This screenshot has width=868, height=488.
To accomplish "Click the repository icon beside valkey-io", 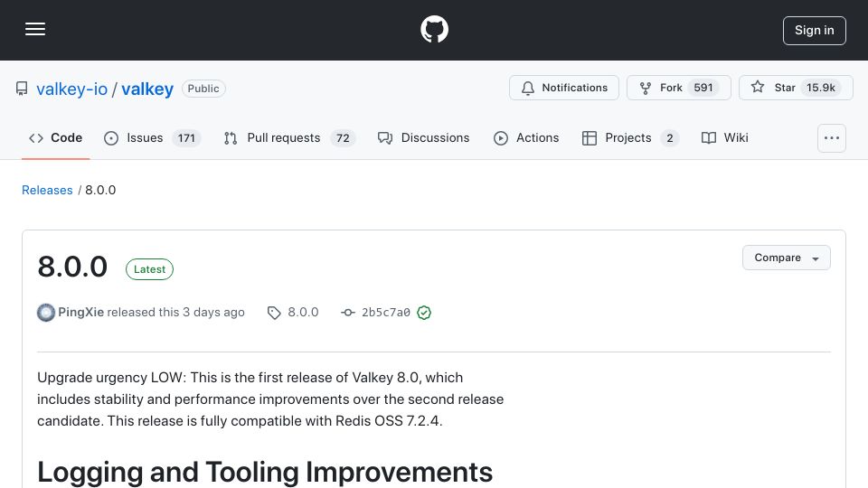I will (x=22, y=89).
